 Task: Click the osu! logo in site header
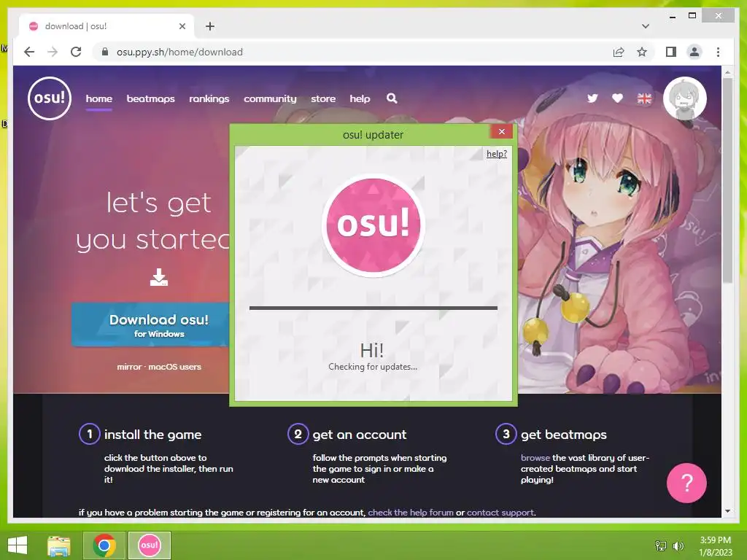[x=50, y=98]
